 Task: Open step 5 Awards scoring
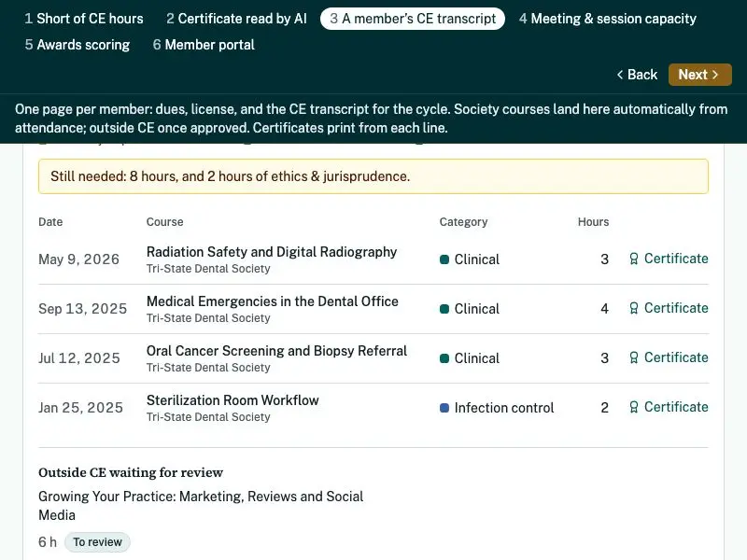pos(78,45)
